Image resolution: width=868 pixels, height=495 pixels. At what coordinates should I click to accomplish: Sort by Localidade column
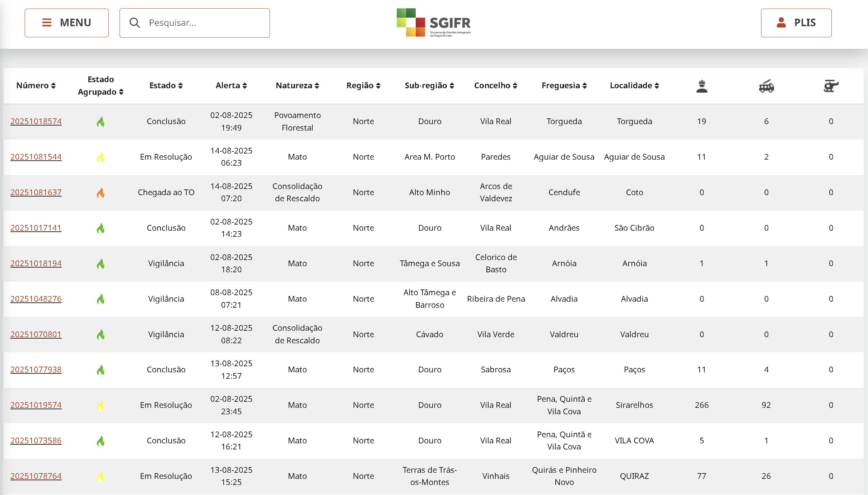(634, 86)
